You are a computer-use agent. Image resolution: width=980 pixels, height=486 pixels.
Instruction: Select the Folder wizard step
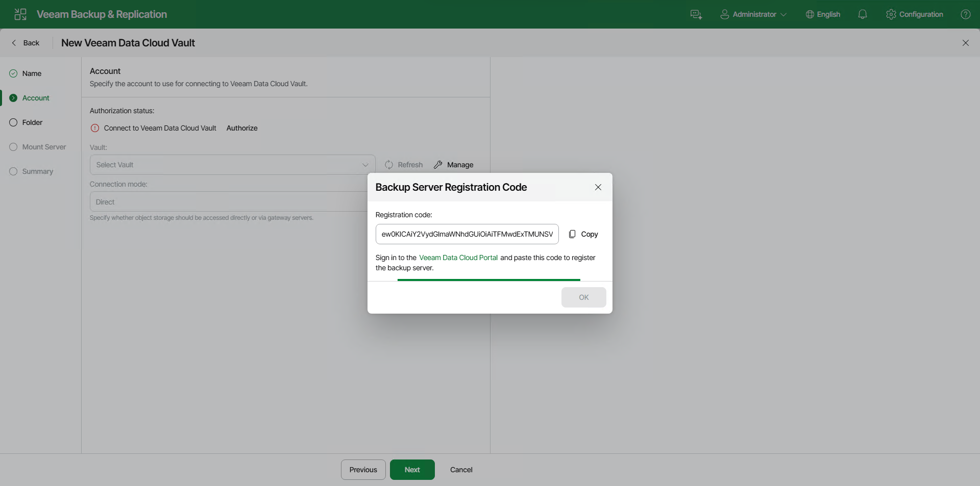tap(32, 122)
